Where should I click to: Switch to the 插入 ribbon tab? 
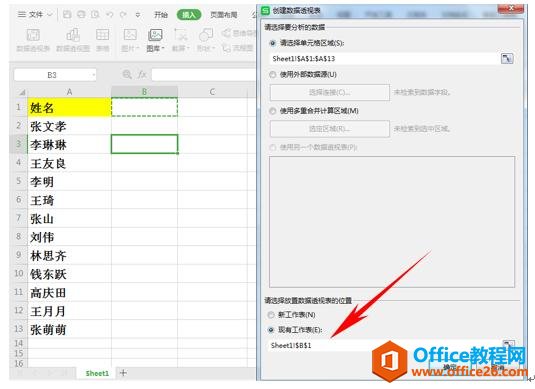pyautogui.click(x=189, y=15)
